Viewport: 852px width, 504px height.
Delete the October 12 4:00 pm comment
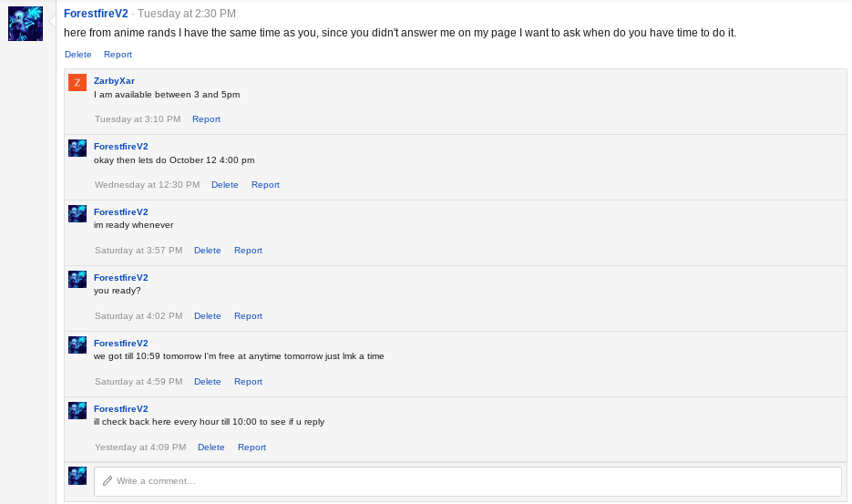[224, 185]
